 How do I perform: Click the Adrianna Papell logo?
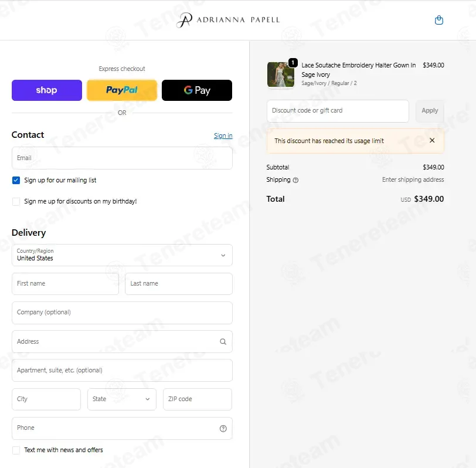(227, 20)
